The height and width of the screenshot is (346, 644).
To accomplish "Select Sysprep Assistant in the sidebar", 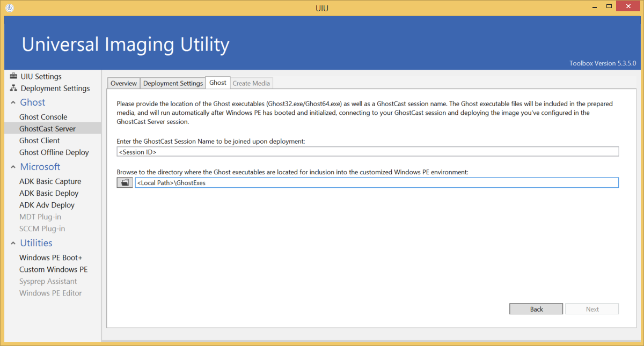I will (48, 281).
